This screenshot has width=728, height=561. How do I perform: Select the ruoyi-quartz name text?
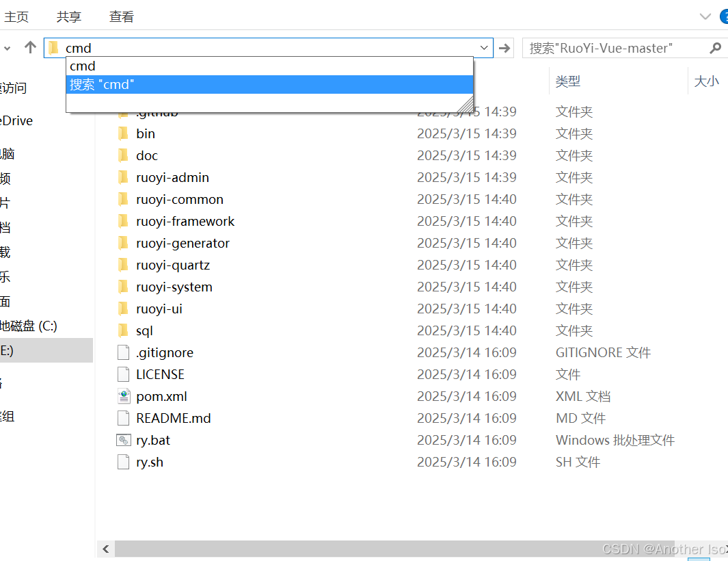coord(173,265)
